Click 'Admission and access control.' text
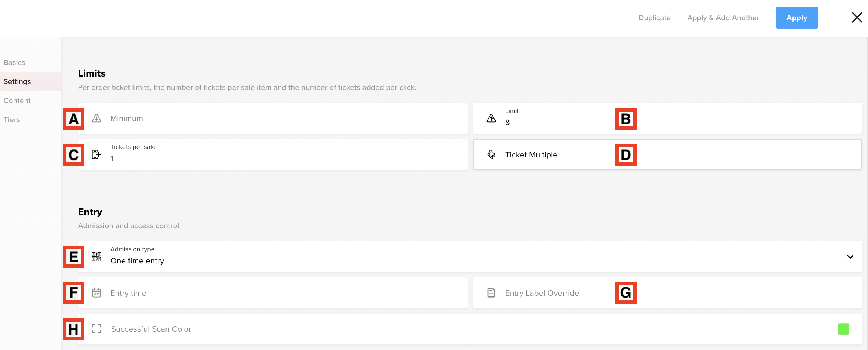 (129, 226)
